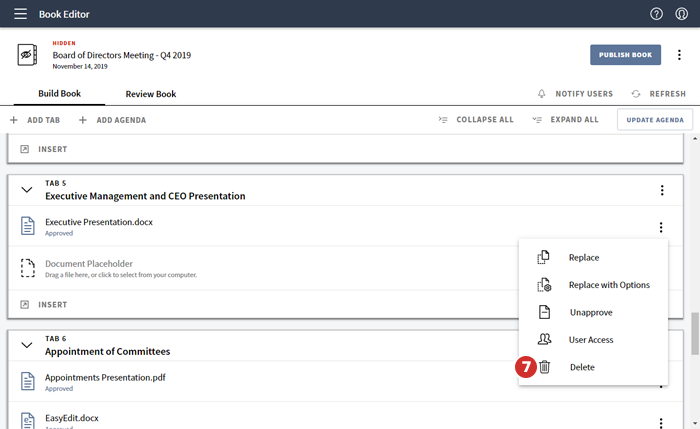The height and width of the screenshot is (429, 700).
Task: Click the Update Agenda button
Action: coord(655,120)
